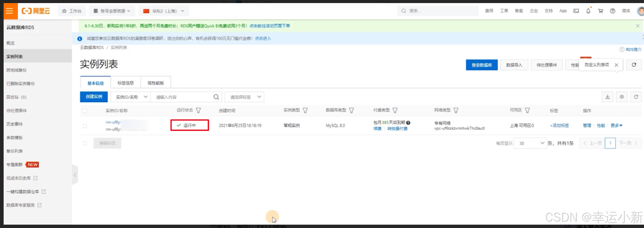Viewport: 644px width, 228px height.
Task: Filter by 网络类型 column
Action: (x=456, y=110)
